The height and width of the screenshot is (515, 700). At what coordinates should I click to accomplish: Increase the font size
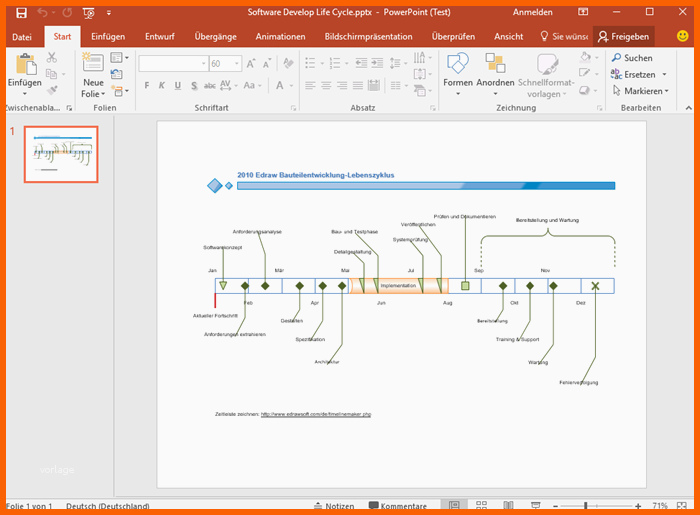[251, 64]
